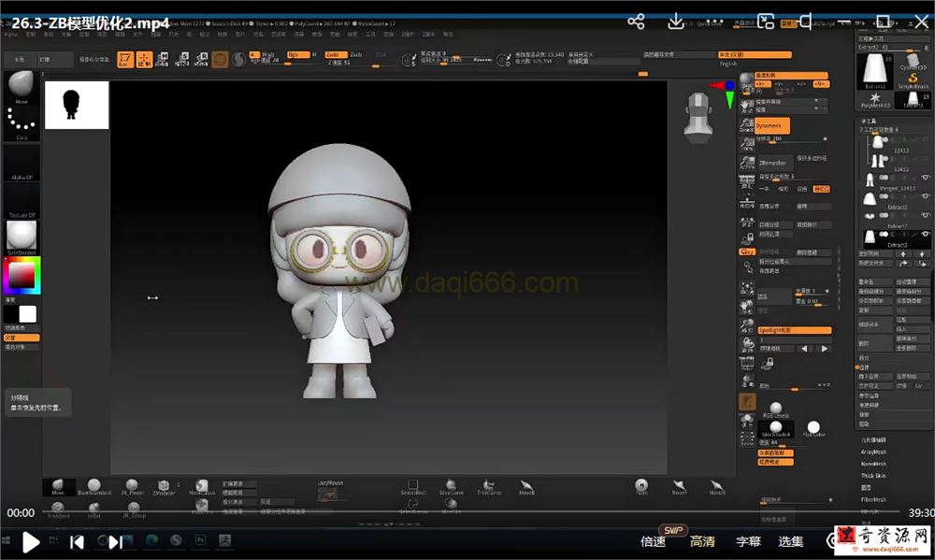The height and width of the screenshot is (560, 935).
Task: Adjust the Dynamesh resolution slider
Action: [x=792, y=139]
